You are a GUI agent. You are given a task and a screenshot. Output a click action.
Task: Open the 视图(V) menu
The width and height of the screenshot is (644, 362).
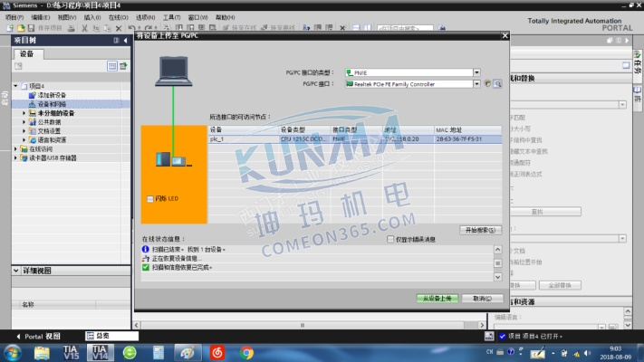(66, 17)
